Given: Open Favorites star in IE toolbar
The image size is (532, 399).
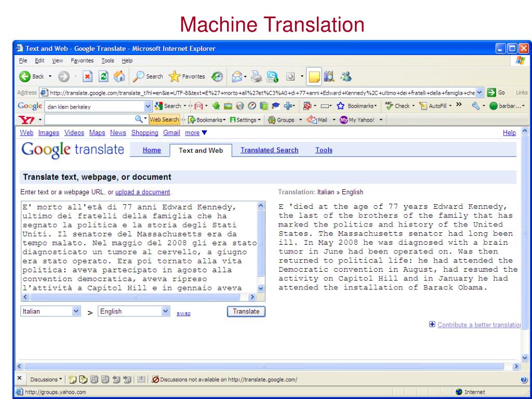Looking at the screenshot, I should click(187, 77).
